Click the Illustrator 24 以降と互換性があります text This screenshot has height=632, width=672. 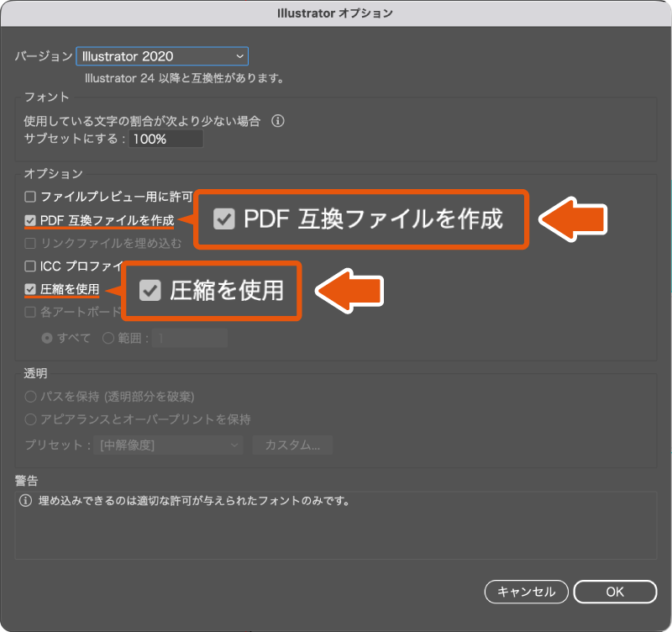(x=184, y=78)
